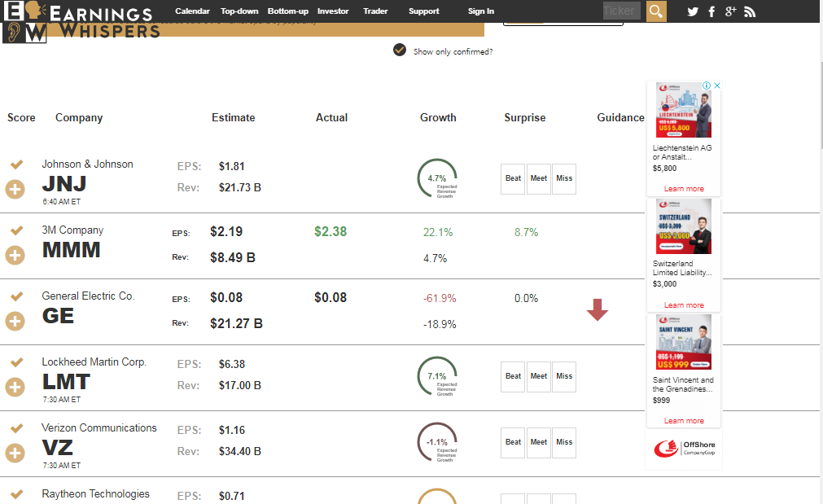823x504 pixels.
Task: Click Saint Vincent ad thumbnail image
Action: (684, 342)
